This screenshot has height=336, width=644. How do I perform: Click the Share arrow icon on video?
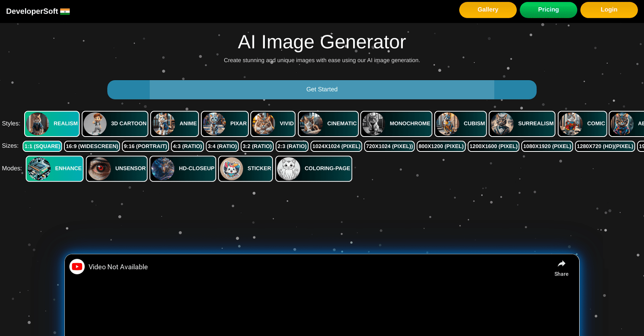[561, 264]
